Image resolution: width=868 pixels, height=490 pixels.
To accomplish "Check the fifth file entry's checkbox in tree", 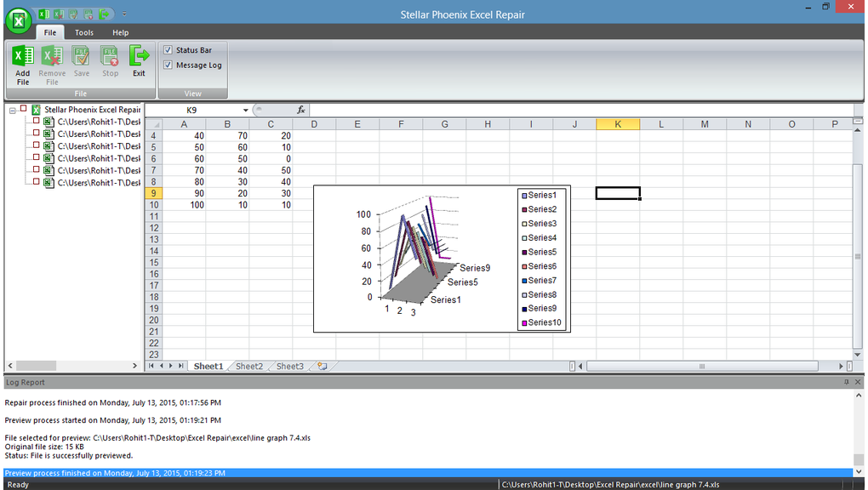I will click(36, 169).
